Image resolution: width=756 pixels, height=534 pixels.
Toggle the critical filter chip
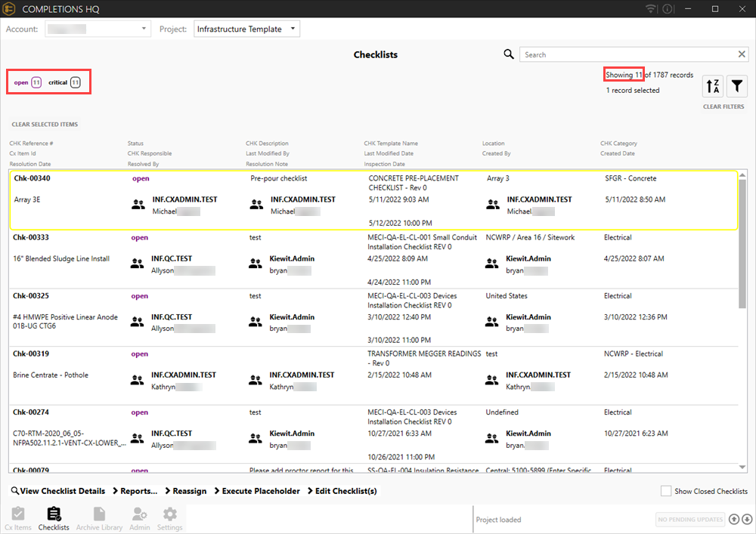click(64, 82)
